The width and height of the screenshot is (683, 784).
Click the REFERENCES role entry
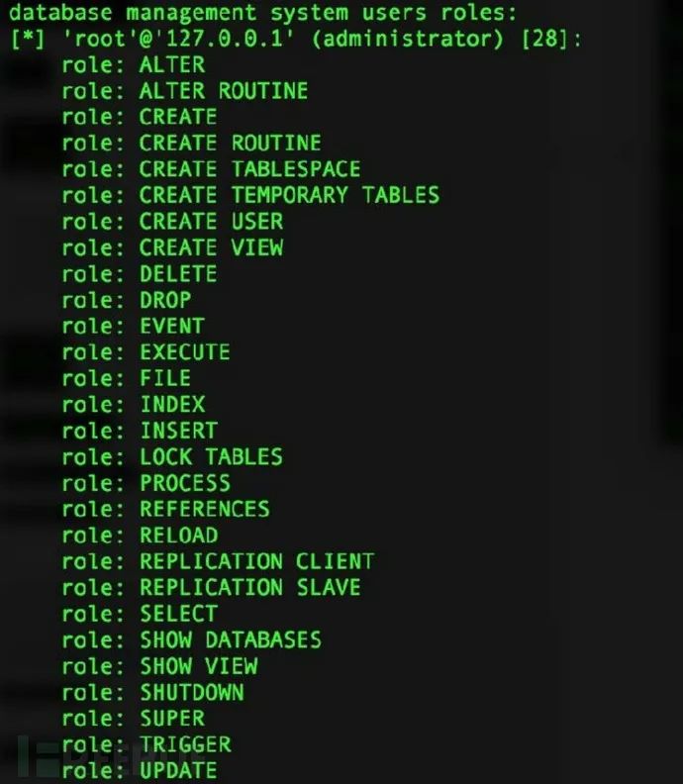click(165, 509)
